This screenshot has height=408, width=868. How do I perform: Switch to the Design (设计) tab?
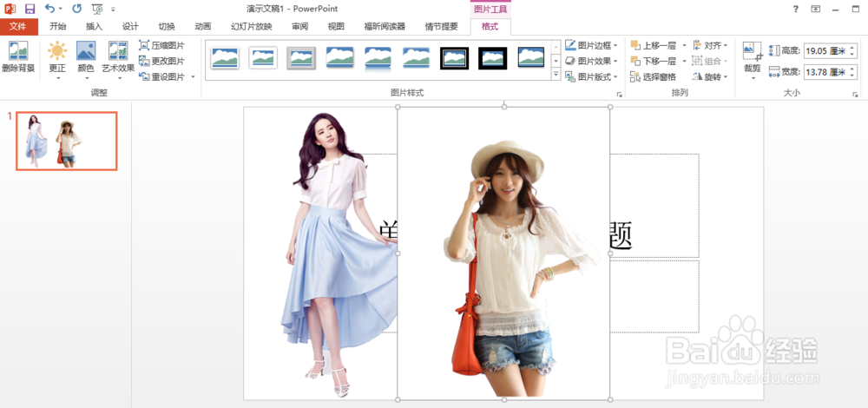point(131,27)
